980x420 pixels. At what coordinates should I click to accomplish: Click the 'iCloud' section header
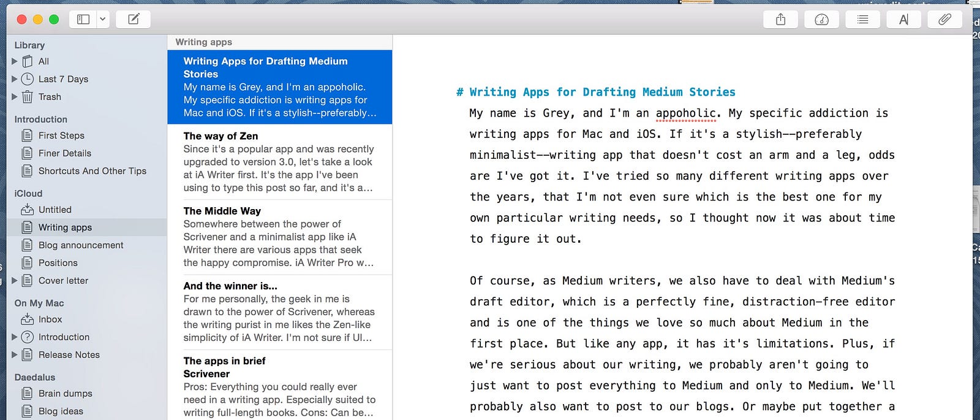click(x=28, y=194)
